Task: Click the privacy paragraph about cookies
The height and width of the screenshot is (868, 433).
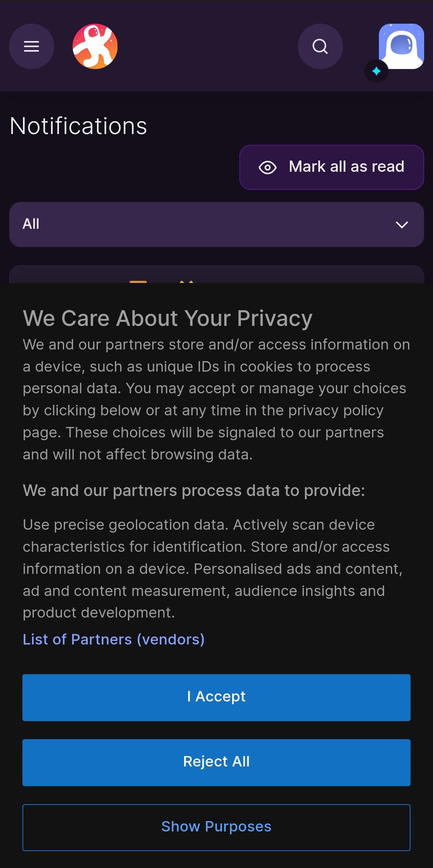Action: coord(216,399)
